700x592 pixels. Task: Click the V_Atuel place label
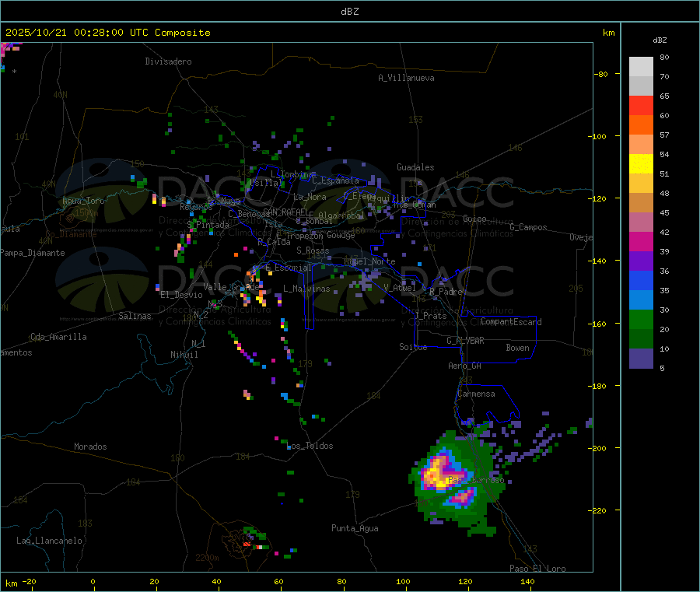(400, 288)
